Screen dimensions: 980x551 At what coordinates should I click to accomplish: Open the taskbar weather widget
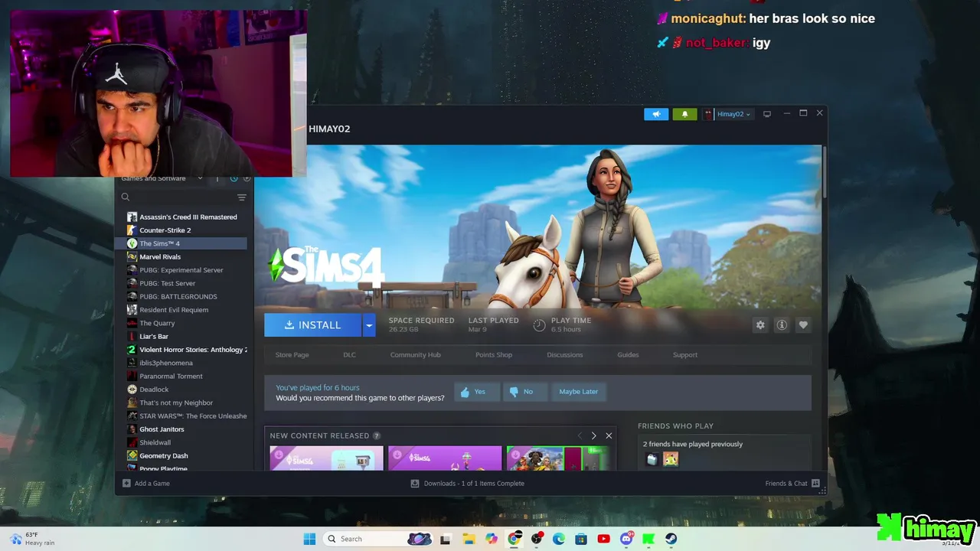pyautogui.click(x=32, y=539)
